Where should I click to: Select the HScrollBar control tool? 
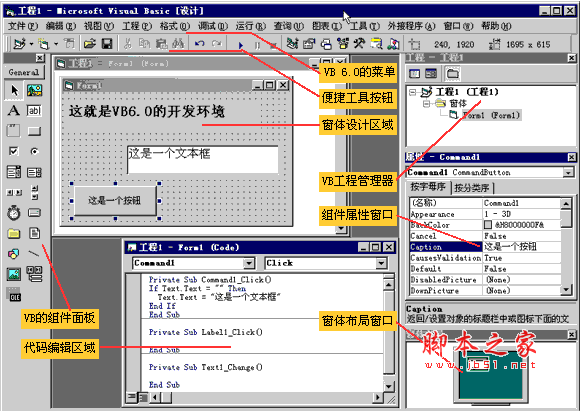pyautogui.click(x=14, y=193)
